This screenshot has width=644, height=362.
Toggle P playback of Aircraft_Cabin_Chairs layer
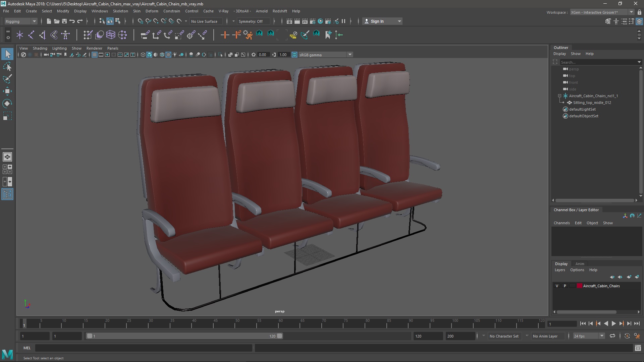point(565,286)
